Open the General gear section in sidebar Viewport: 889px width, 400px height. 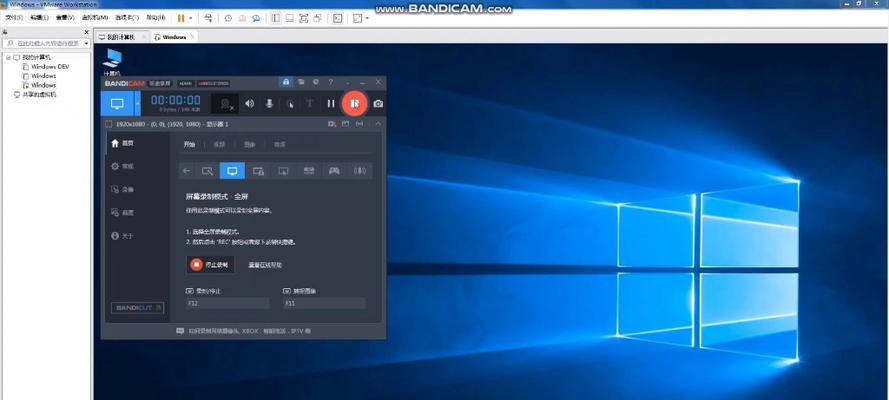tap(122, 167)
